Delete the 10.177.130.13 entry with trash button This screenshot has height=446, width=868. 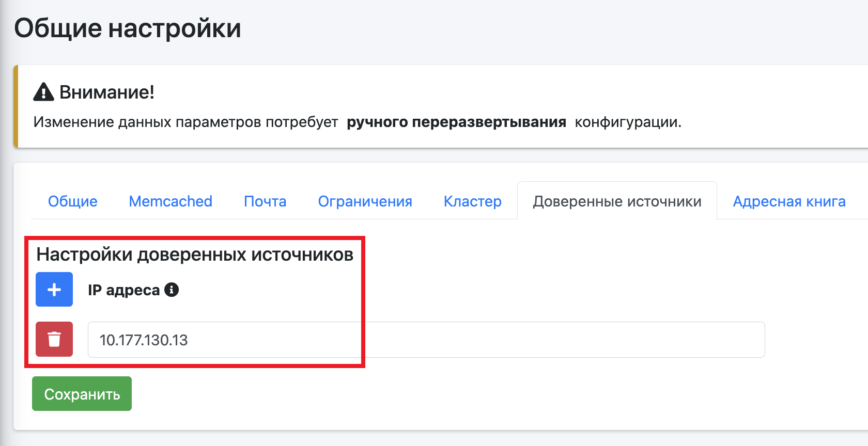click(x=54, y=339)
